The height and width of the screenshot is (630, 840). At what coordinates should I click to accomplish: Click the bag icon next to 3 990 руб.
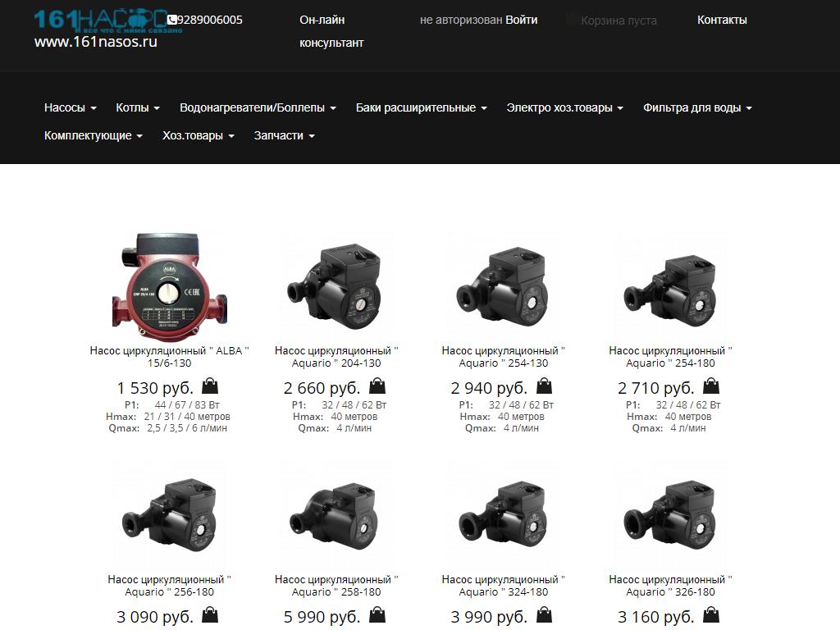click(545, 615)
